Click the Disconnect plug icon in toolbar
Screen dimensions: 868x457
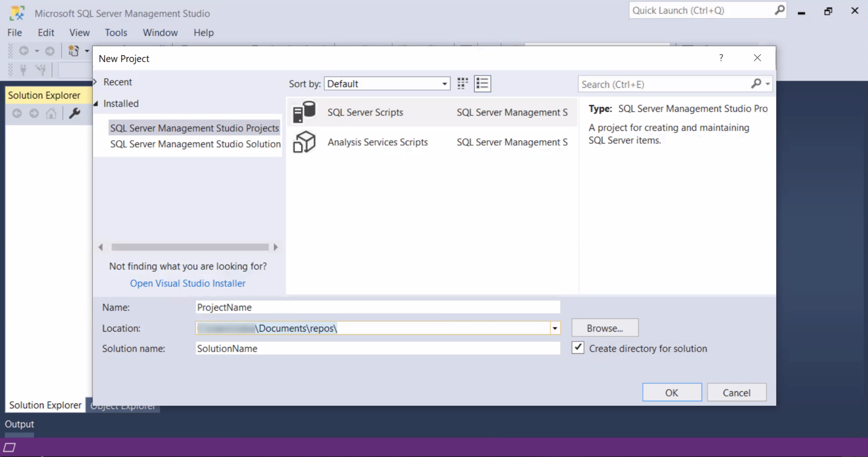point(41,70)
